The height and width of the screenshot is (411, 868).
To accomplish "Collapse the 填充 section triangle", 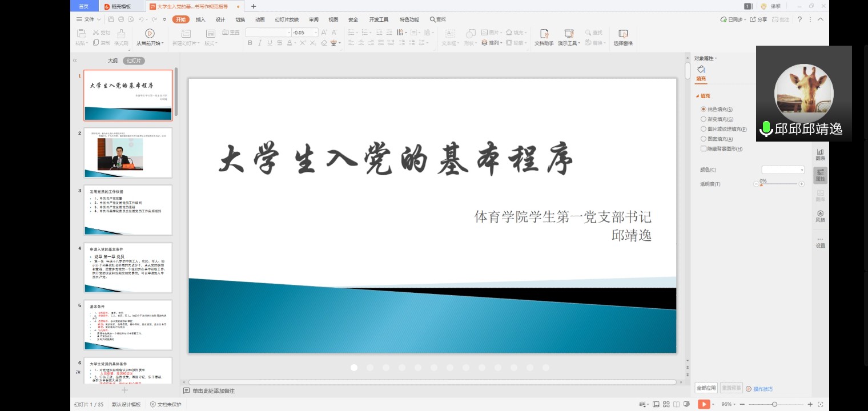I will (697, 96).
